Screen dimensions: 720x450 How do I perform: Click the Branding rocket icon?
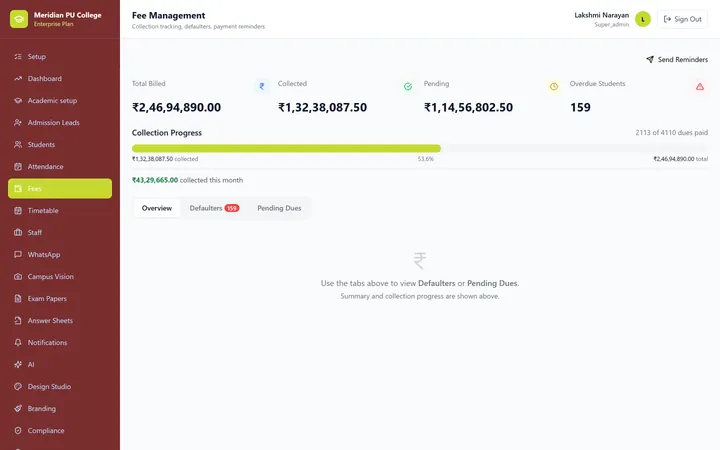(x=18, y=409)
